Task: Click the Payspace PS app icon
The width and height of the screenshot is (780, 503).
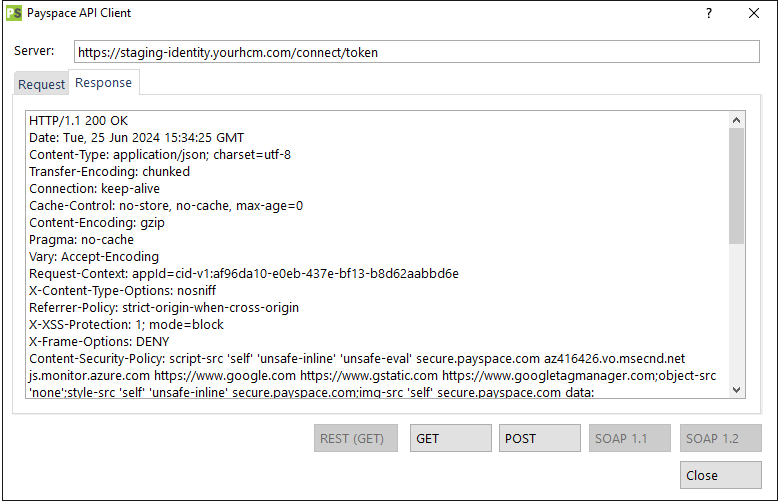Action: tap(13, 13)
